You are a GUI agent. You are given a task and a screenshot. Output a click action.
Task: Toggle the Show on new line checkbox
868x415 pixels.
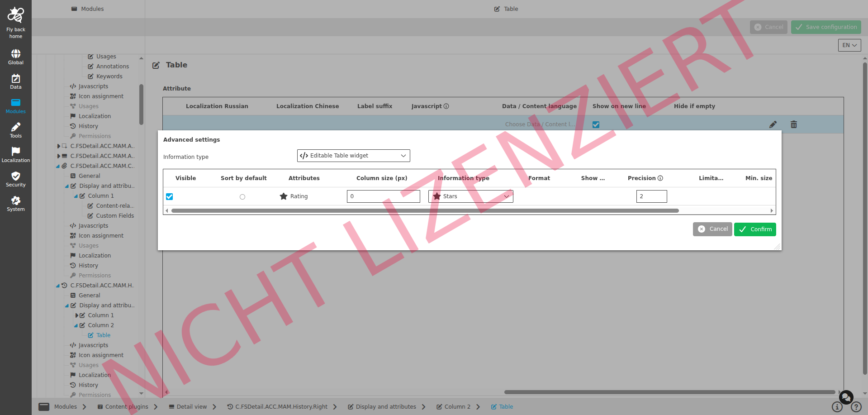596,125
